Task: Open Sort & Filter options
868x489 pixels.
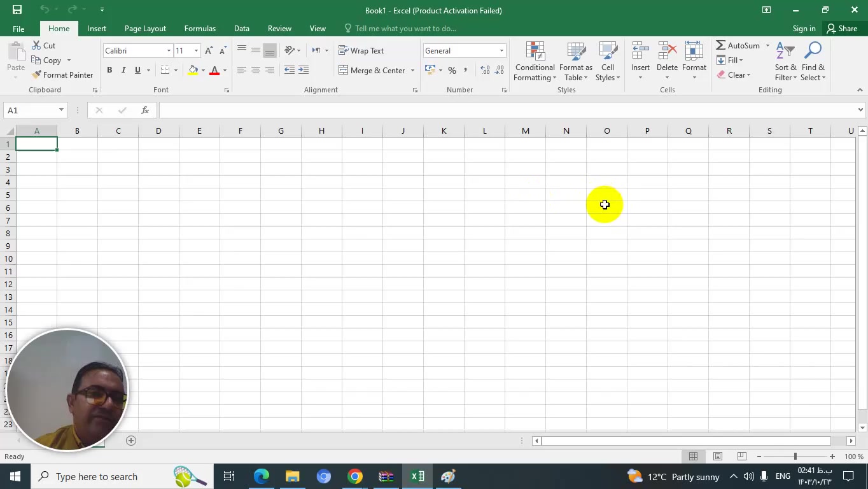Action: coord(786,62)
